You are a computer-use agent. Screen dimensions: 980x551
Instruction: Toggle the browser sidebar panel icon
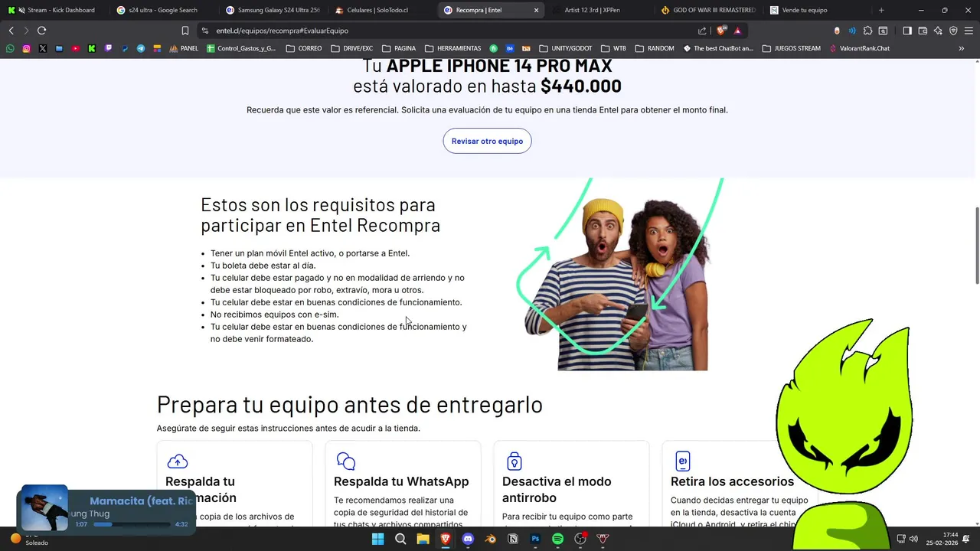coord(906,31)
